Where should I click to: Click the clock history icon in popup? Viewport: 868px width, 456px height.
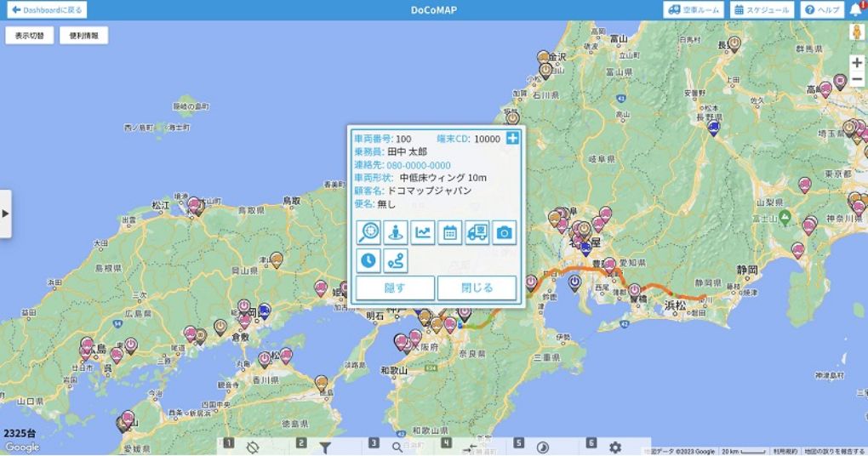point(368,260)
